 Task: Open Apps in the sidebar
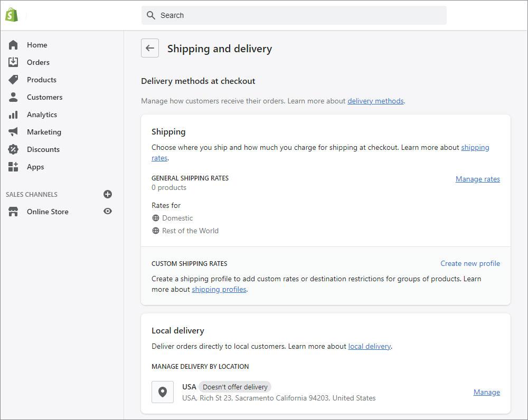click(35, 167)
